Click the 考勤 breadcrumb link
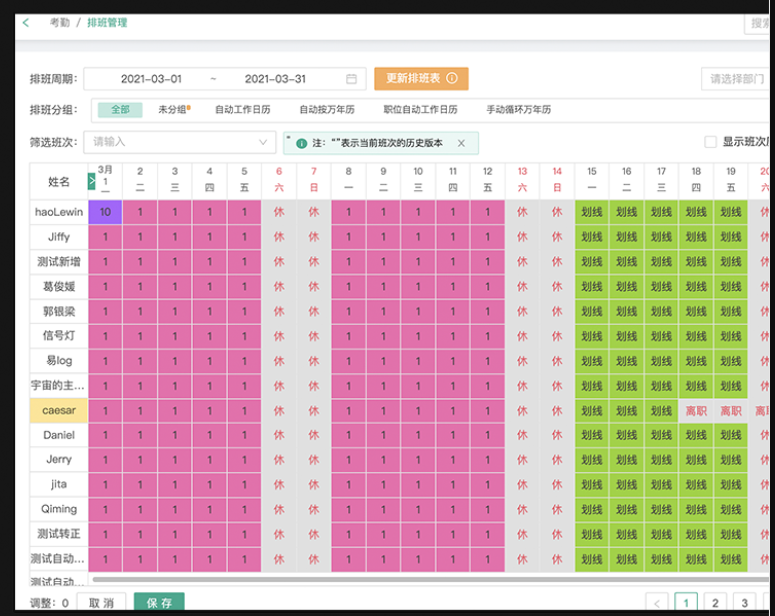This screenshot has height=616, width=775. pyautogui.click(x=60, y=23)
